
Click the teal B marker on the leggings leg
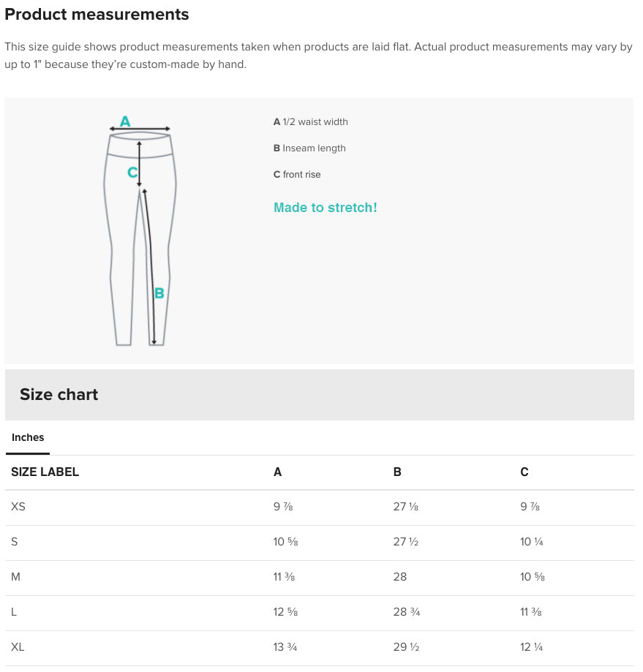click(159, 293)
